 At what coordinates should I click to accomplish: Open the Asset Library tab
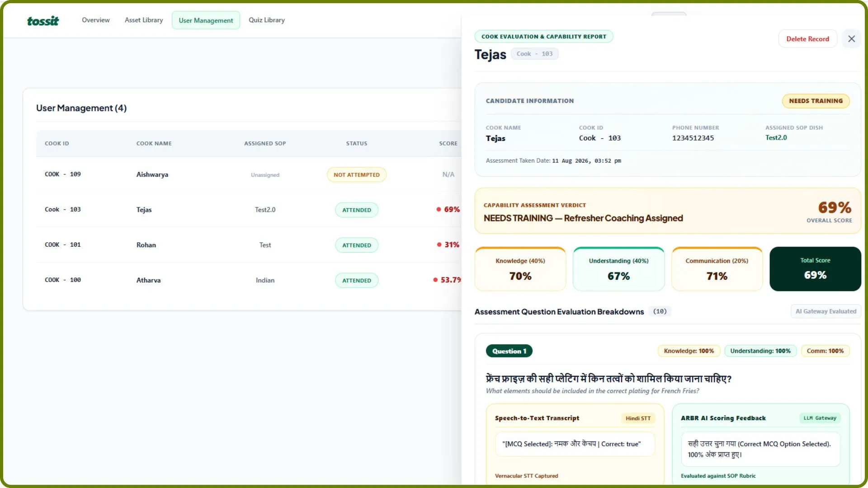tap(144, 20)
